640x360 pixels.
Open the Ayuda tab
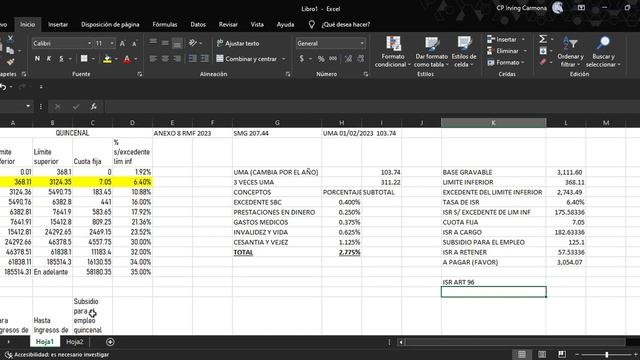point(285,24)
